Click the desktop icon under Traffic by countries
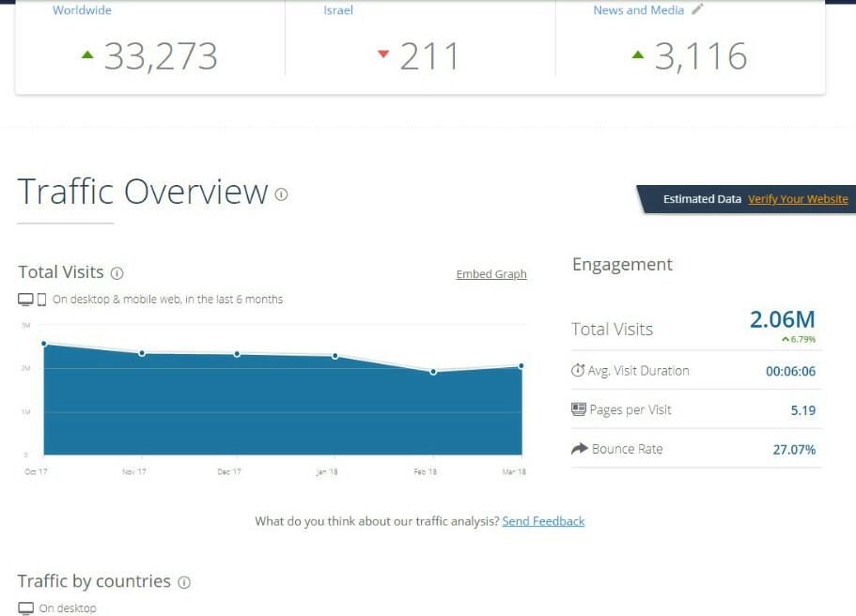 click(26, 608)
